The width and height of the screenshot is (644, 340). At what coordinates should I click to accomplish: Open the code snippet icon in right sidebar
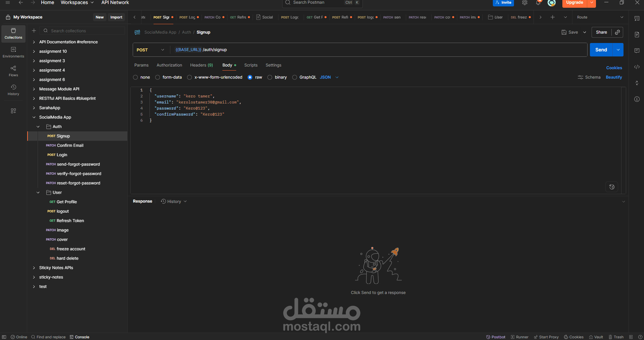(637, 67)
